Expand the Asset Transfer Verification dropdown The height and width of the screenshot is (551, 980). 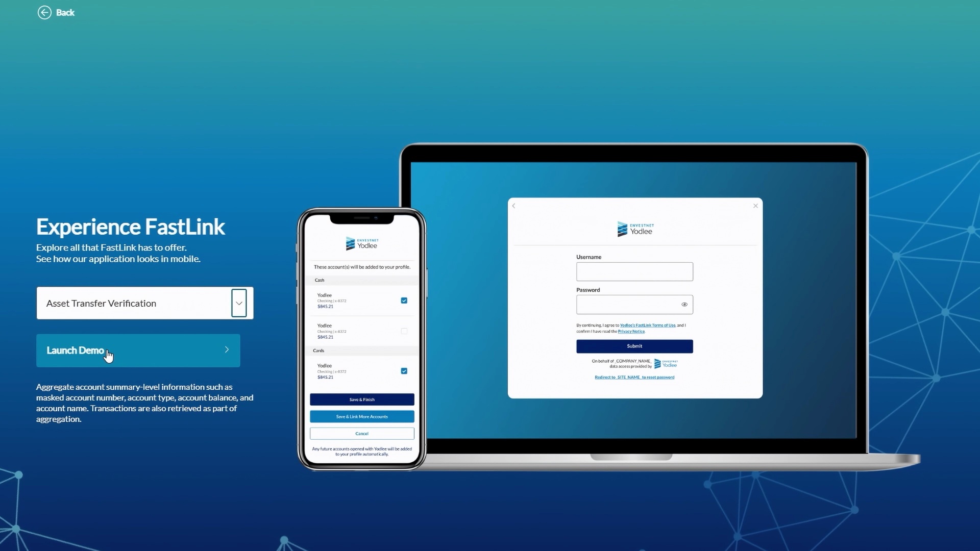(239, 303)
